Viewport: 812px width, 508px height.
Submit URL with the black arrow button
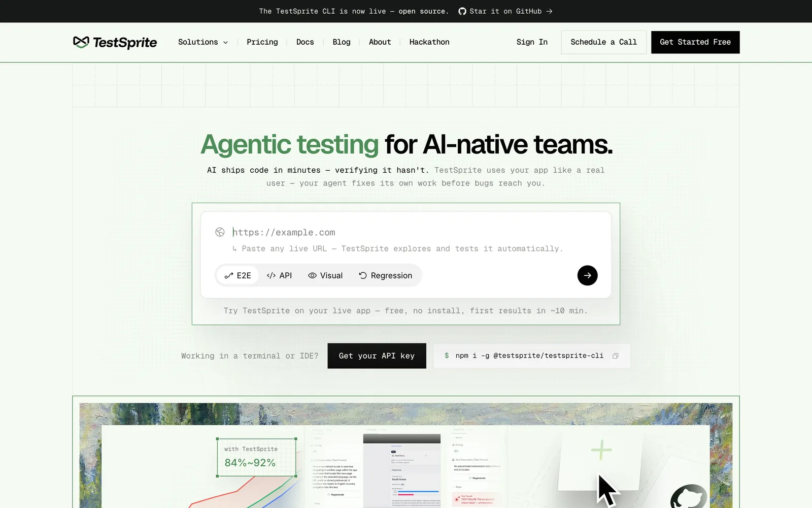point(587,275)
